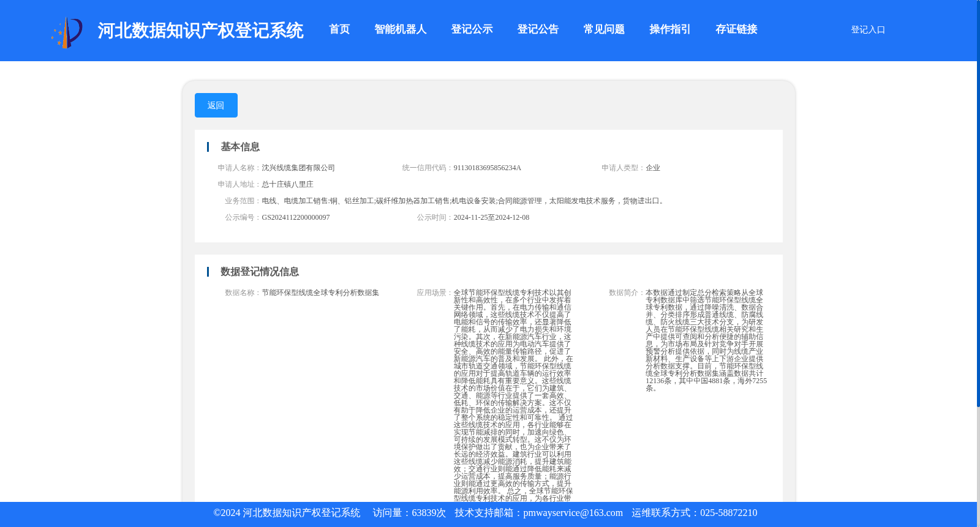Screen dimensions: 980x527
Task: Click the footer phone number 025-58872210
Action: tap(728, 513)
